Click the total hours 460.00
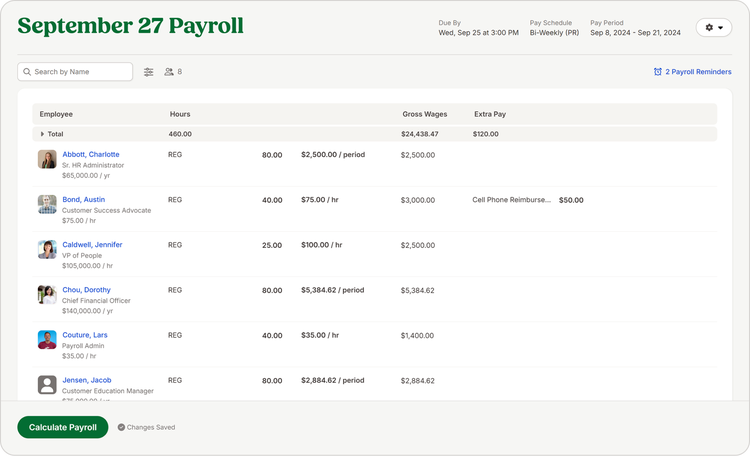The image size is (750, 456). click(x=180, y=134)
